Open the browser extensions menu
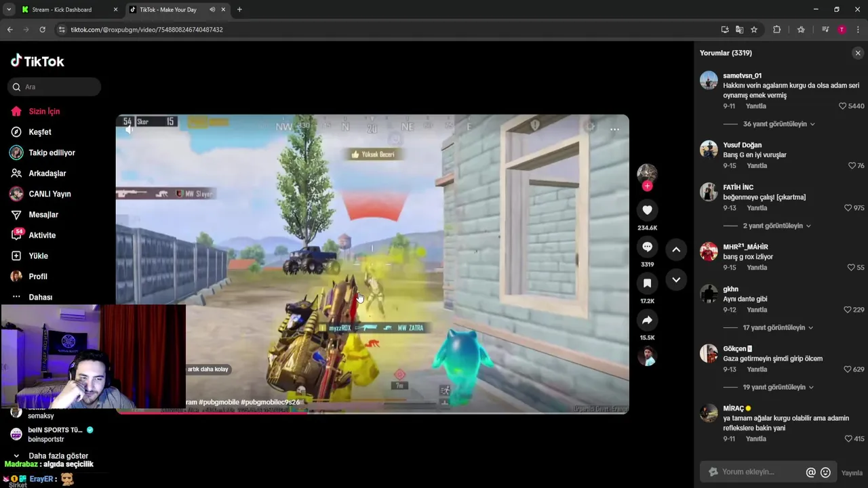The image size is (868, 488). point(777,30)
